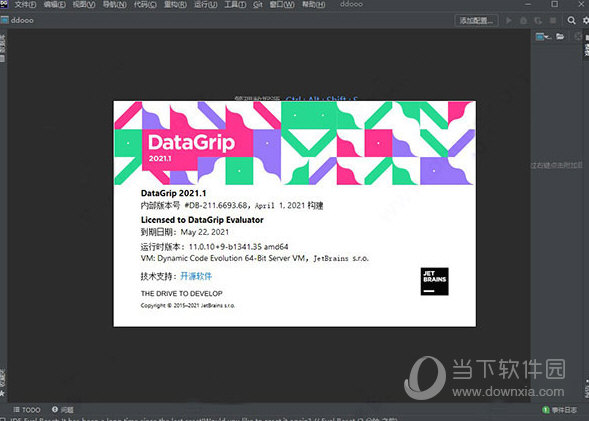The width and height of the screenshot is (589, 421).
Task: Click the Copyright 2015–2021 JetBrains text
Action: coord(187,305)
